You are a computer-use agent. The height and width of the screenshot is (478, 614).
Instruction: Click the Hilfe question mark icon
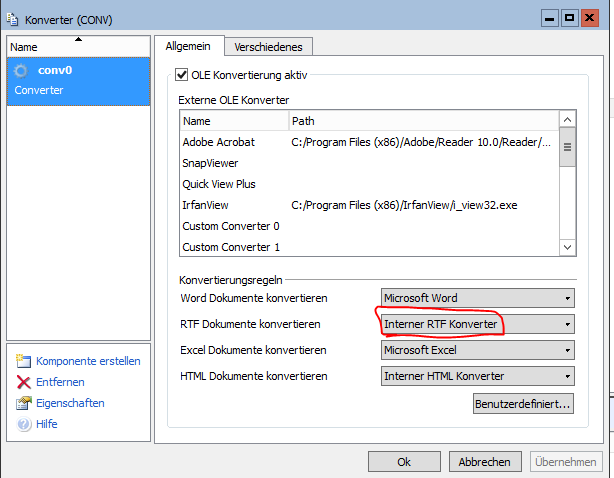[x=24, y=424]
